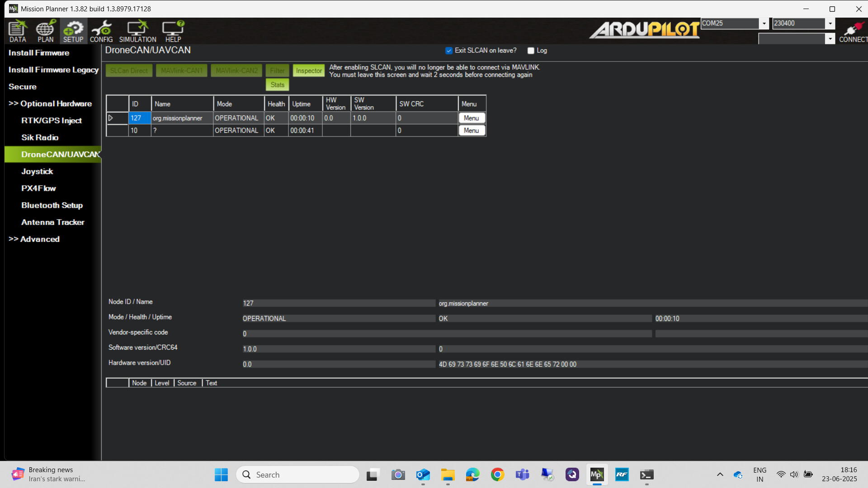
Task: Open the SIMULATION monitor icon
Action: 137,31
